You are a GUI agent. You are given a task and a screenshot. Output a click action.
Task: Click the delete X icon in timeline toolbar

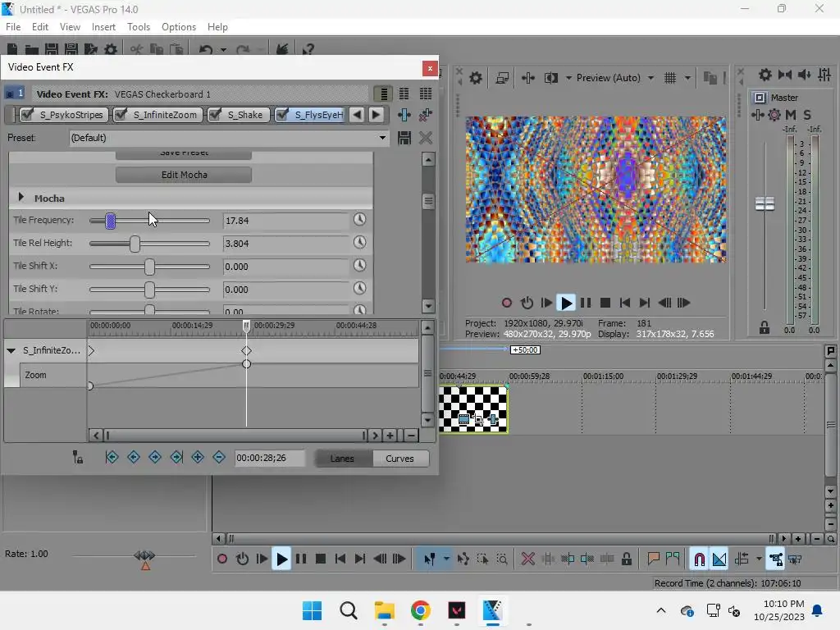[527, 559]
